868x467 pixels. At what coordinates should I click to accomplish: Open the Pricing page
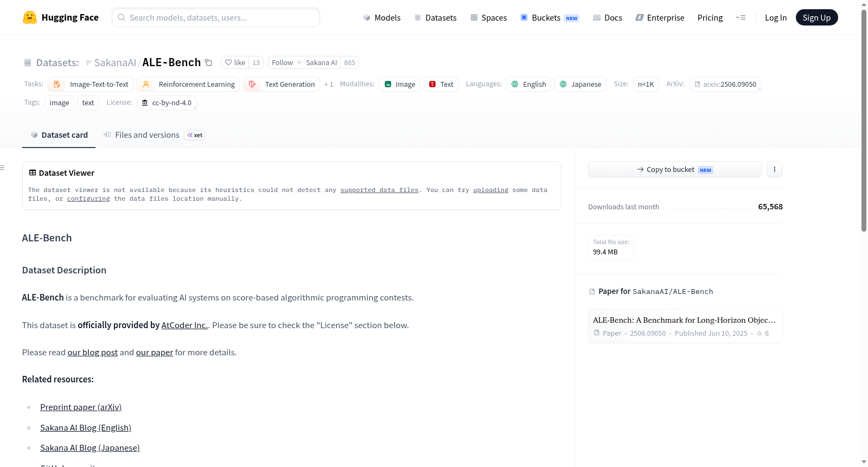(x=710, y=17)
